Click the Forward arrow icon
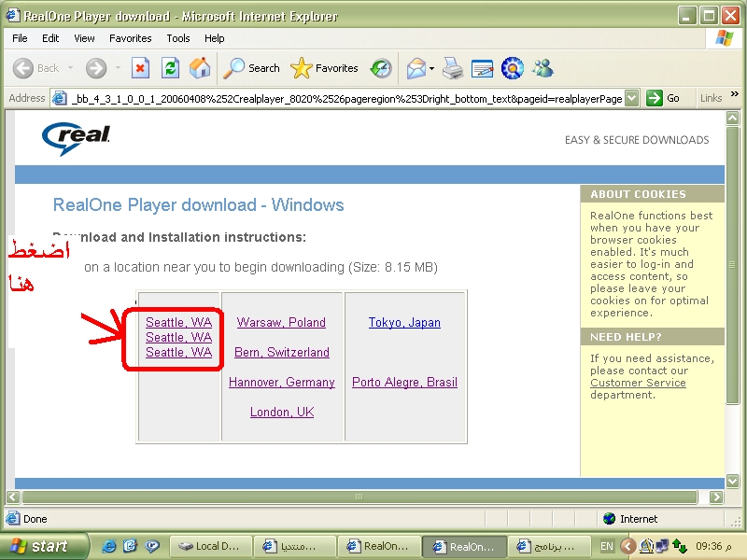Viewport: 747px width, 560px height. point(96,68)
